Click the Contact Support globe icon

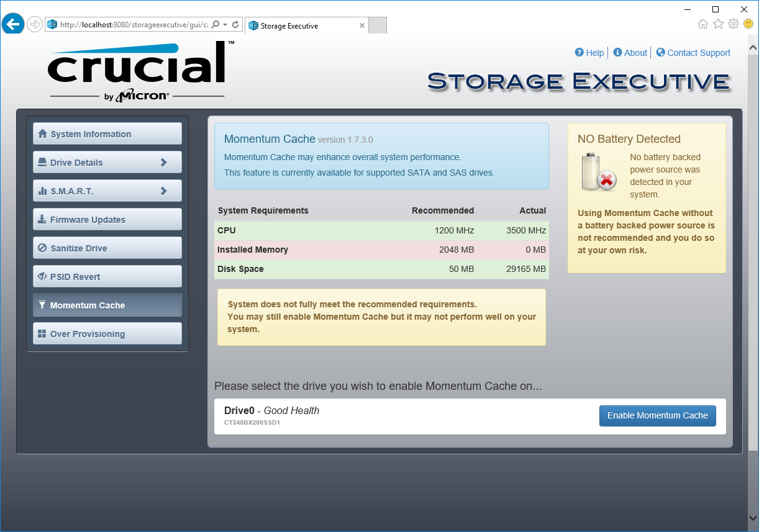660,53
